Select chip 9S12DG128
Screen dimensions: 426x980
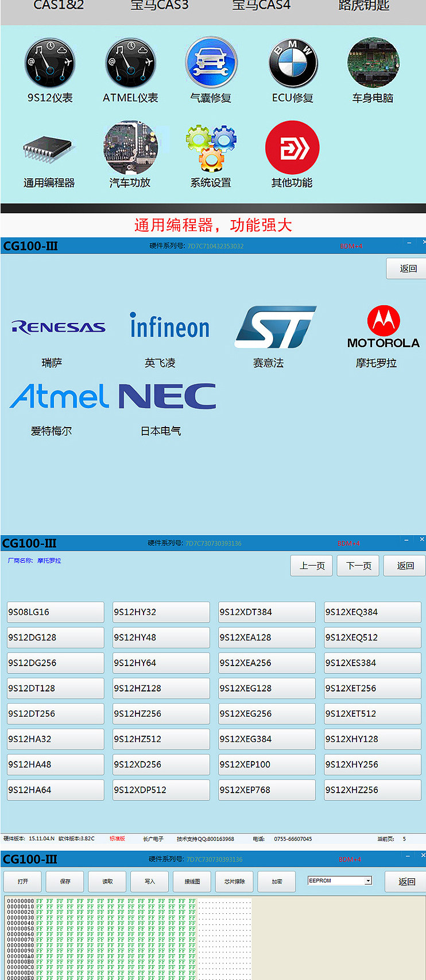tap(56, 637)
